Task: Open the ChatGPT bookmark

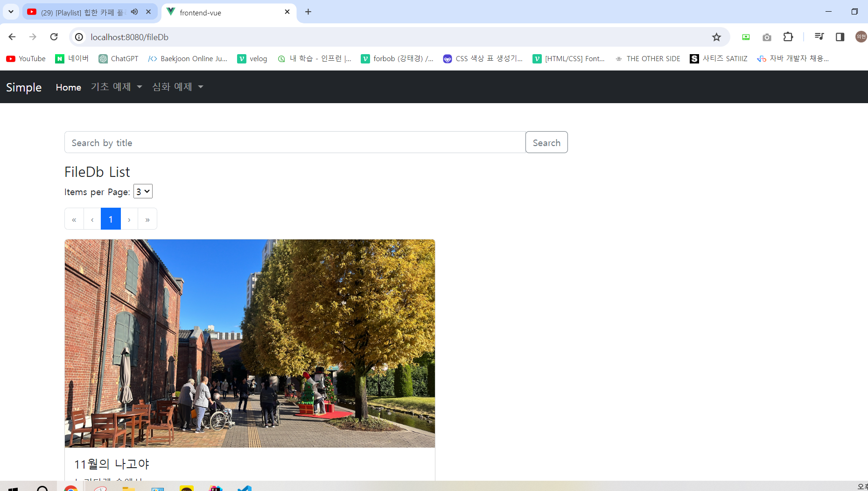Action: [119, 58]
